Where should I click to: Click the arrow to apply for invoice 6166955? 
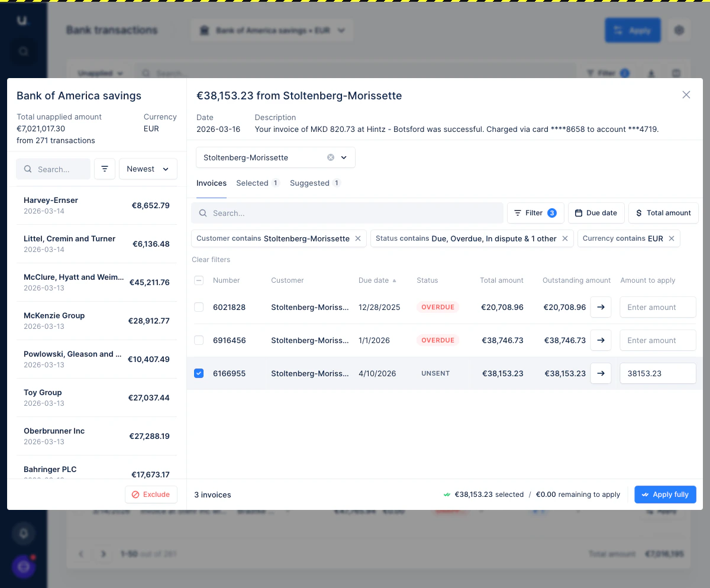click(601, 373)
